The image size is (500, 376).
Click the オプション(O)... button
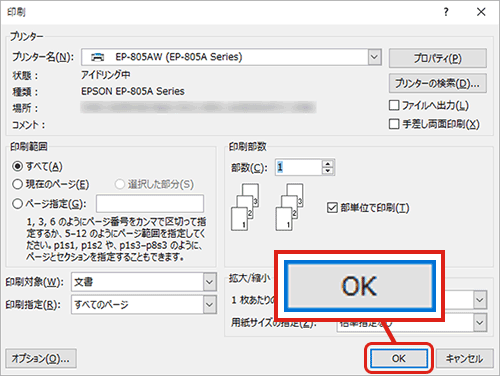[x=41, y=359]
